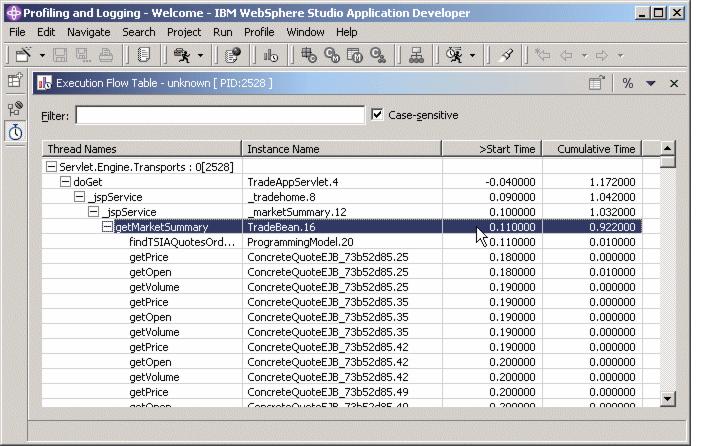713x446 pixels.
Task: Open the New wizard toolbar icon
Action: [23, 55]
